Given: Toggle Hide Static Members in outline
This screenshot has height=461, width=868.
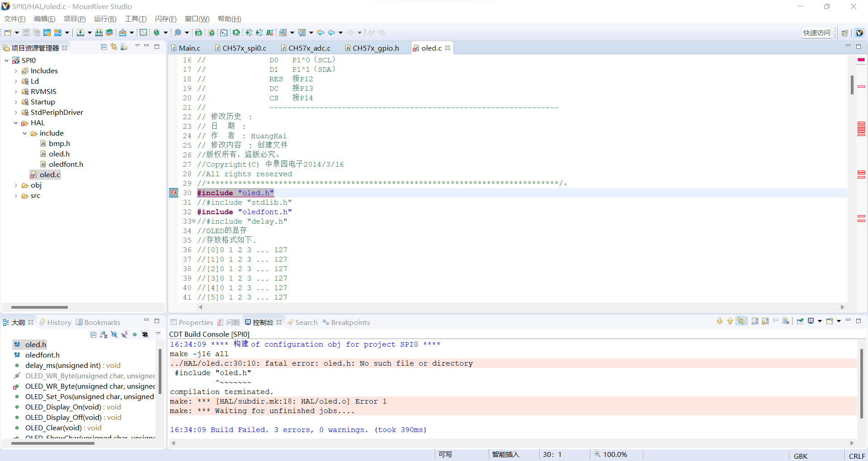Looking at the screenshot, I should point(124,334).
